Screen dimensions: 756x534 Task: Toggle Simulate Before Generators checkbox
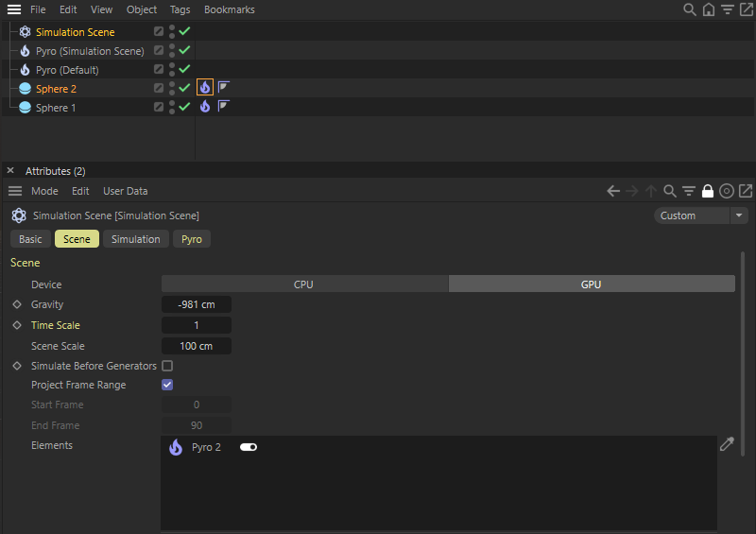pos(167,366)
